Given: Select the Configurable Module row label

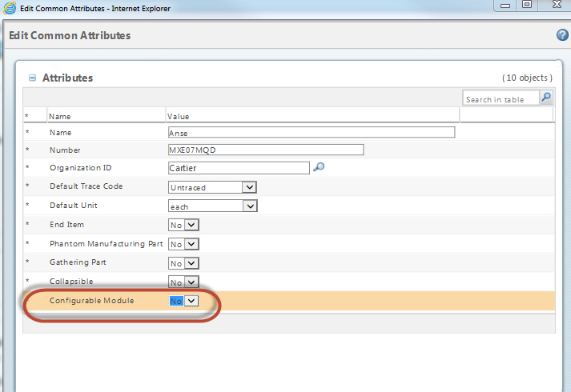Looking at the screenshot, I should coord(92,300).
